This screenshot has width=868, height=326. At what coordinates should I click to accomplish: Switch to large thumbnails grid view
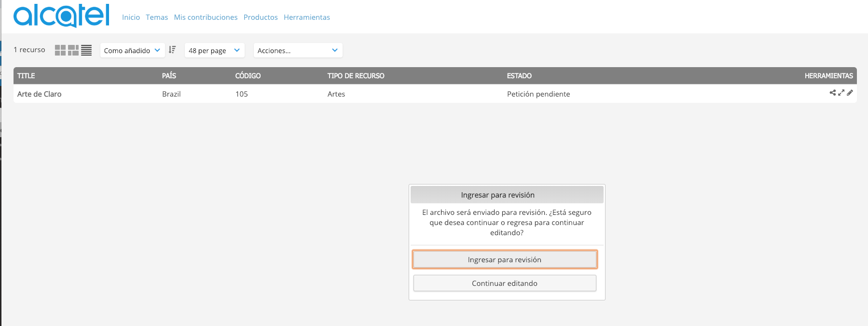pyautogui.click(x=60, y=50)
